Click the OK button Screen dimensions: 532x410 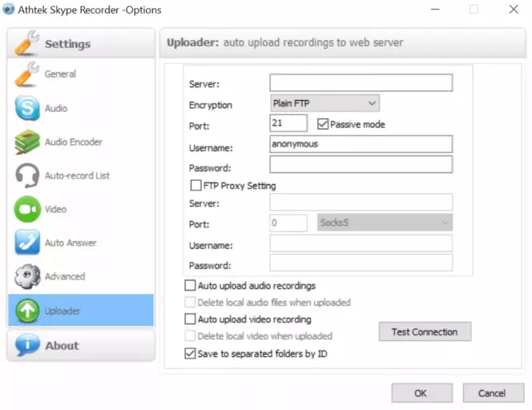pyautogui.click(x=421, y=393)
